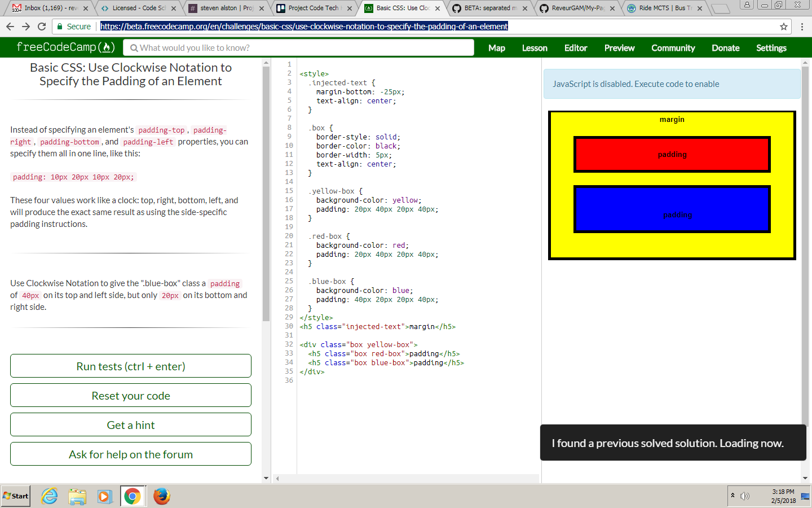Close the BETA: separated GitHub tab

tap(525, 8)
